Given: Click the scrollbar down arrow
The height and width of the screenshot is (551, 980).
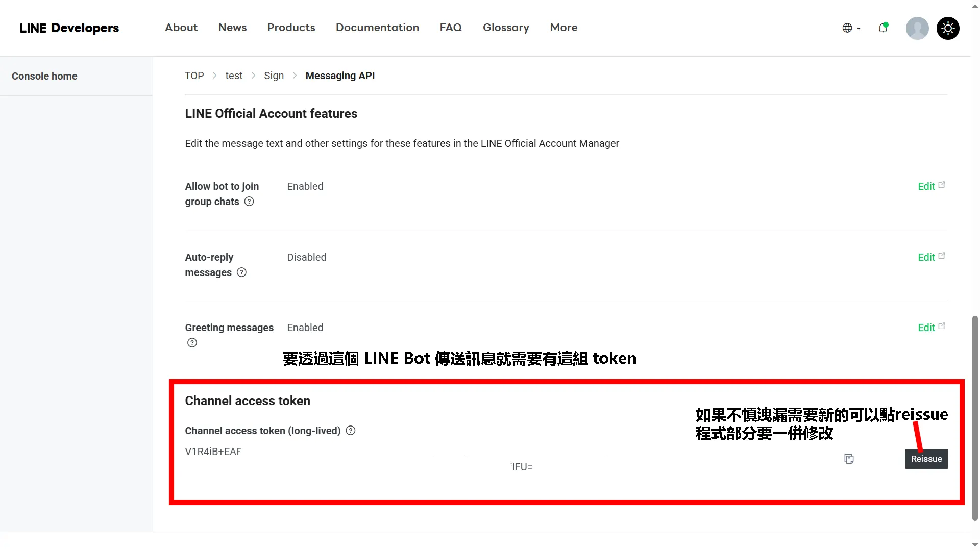Looking at the screenshot, I should (974, 545).
